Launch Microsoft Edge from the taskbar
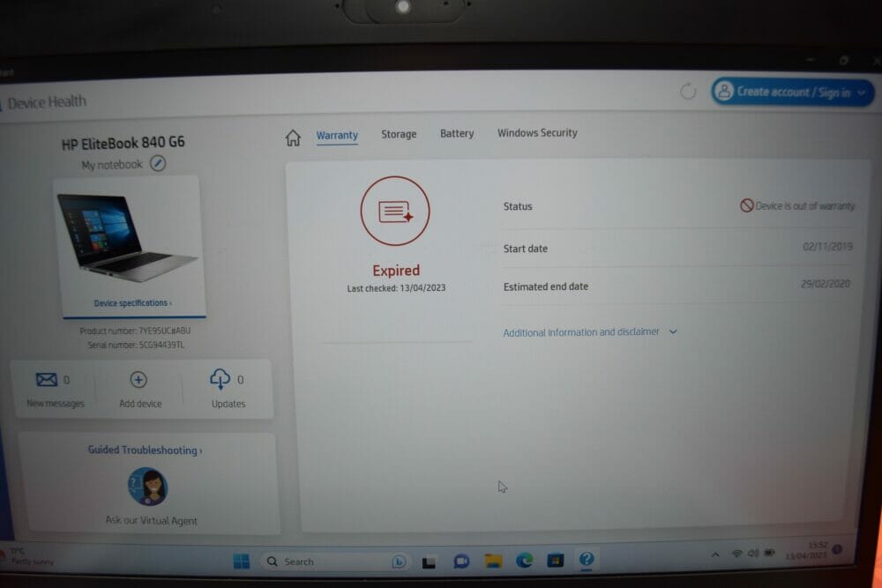Screen dimensions: 882x588 (524, 560)
